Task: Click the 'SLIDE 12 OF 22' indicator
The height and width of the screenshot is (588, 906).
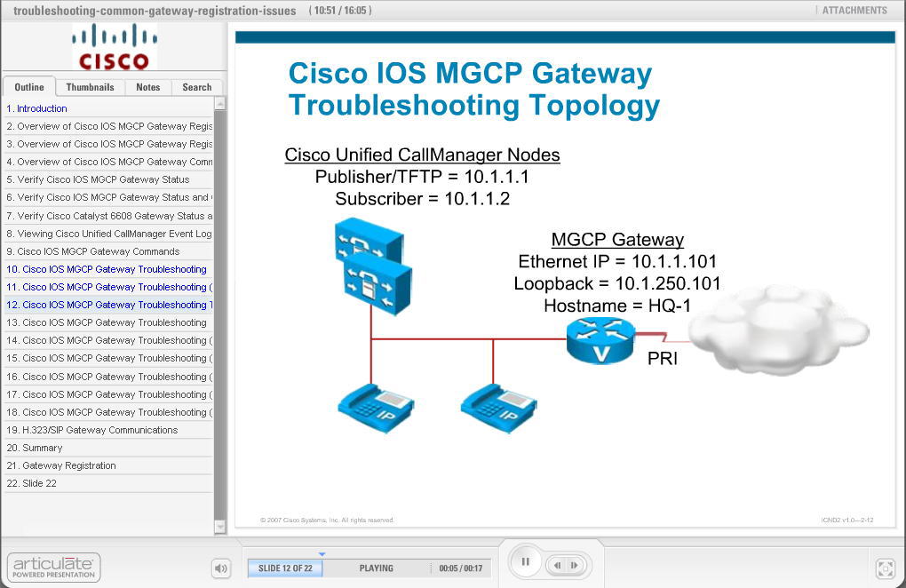Action: pos(285,568)
